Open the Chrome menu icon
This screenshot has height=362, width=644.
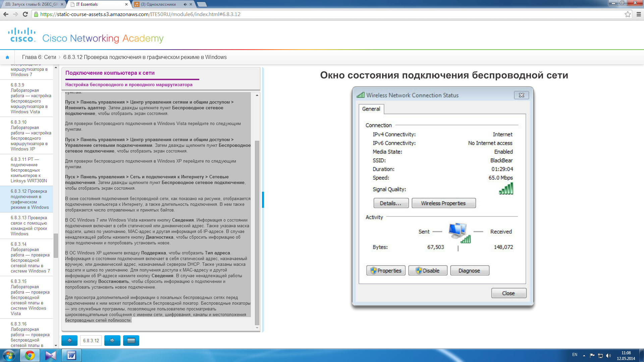click(x=639, y=14)
